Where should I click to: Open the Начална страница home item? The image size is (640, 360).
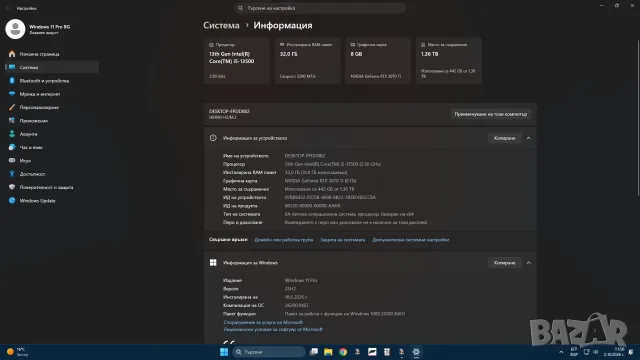tap(39, 54)
